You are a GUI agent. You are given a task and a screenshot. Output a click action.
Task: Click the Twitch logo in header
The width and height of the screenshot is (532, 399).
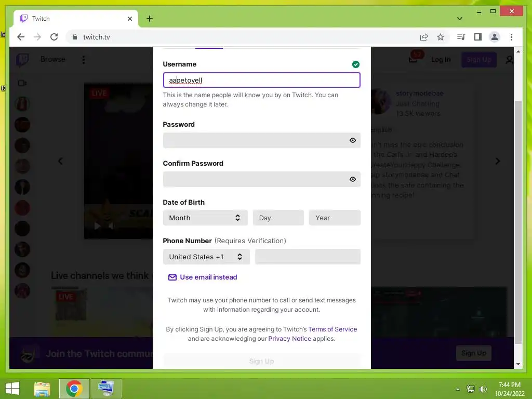click(22, 60)
